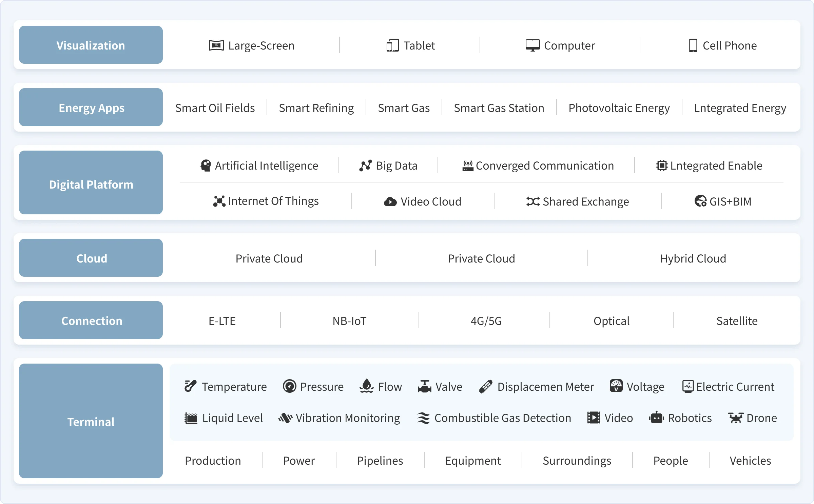Click the Lntegrated Energy label
Image resolution: width=814 pixels, height=504 pixels.
tap(740, 108)
